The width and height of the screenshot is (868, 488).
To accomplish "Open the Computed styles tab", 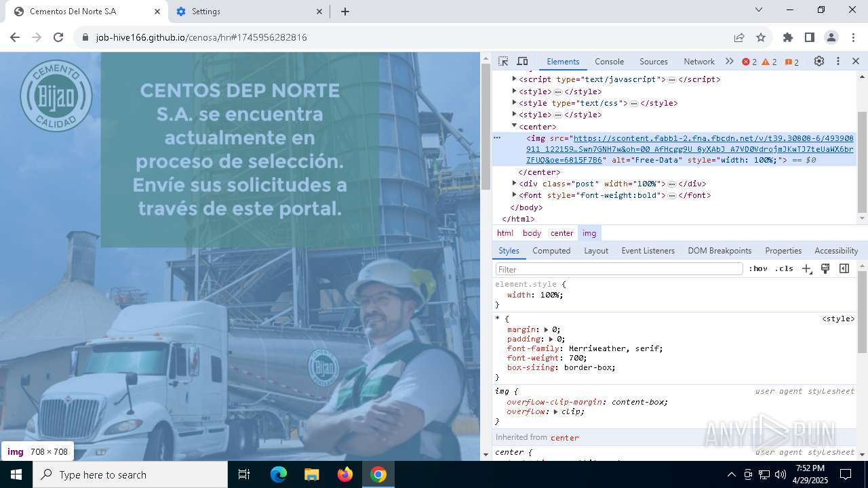I will pyautogui.click(x=551, y=251).
